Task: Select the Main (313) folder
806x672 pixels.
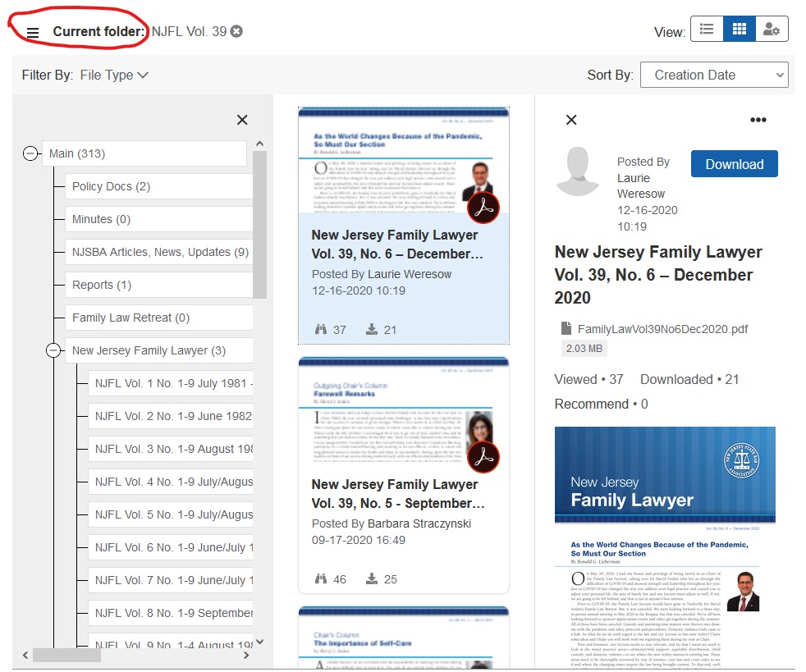Action: pyautogui.click(x=144, y=153)
